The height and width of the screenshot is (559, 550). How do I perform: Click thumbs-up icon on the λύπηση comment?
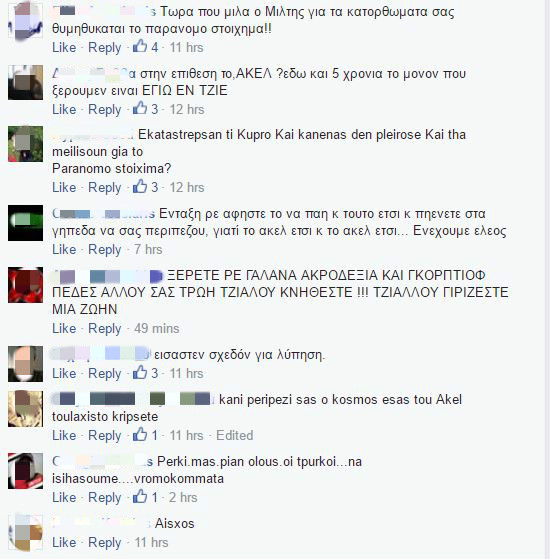click(x=140, y=373)
